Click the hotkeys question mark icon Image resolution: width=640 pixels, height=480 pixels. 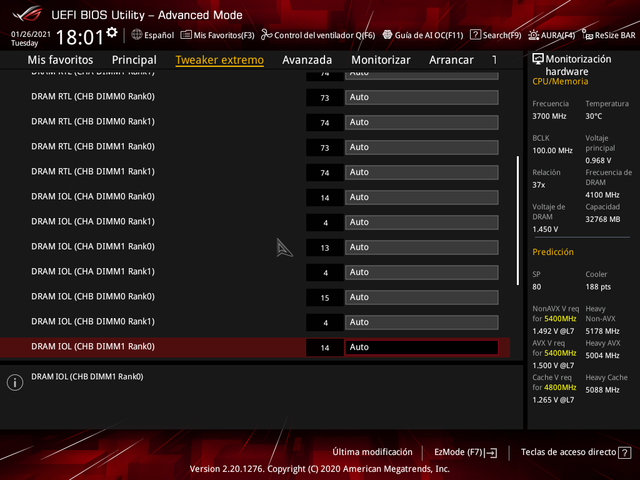624,453
